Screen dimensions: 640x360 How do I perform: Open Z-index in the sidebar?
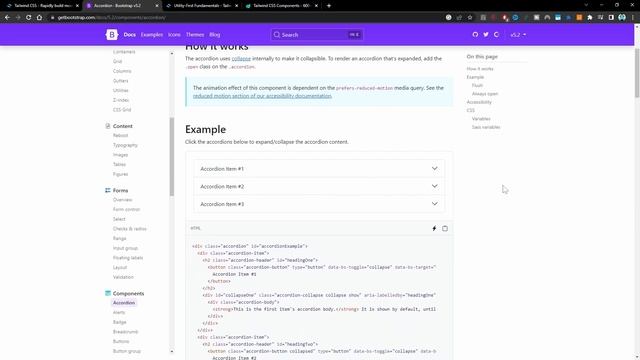(x=121, y=100)
